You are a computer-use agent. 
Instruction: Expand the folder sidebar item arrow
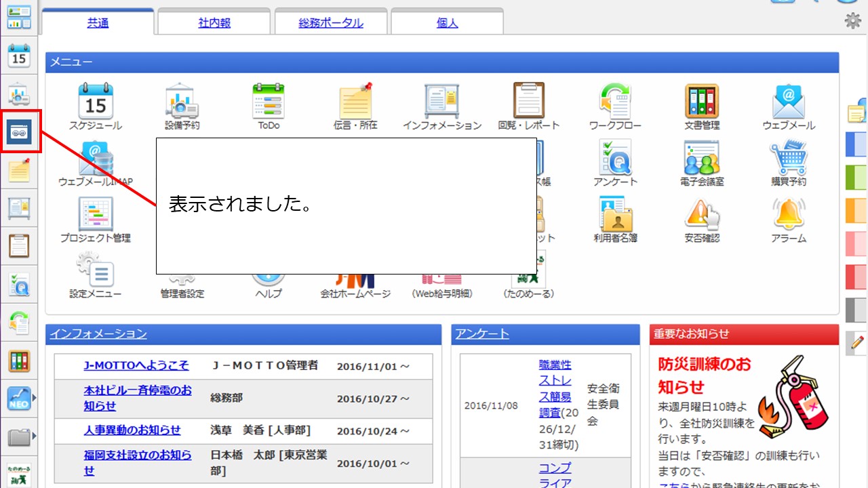tap(35, 436)
